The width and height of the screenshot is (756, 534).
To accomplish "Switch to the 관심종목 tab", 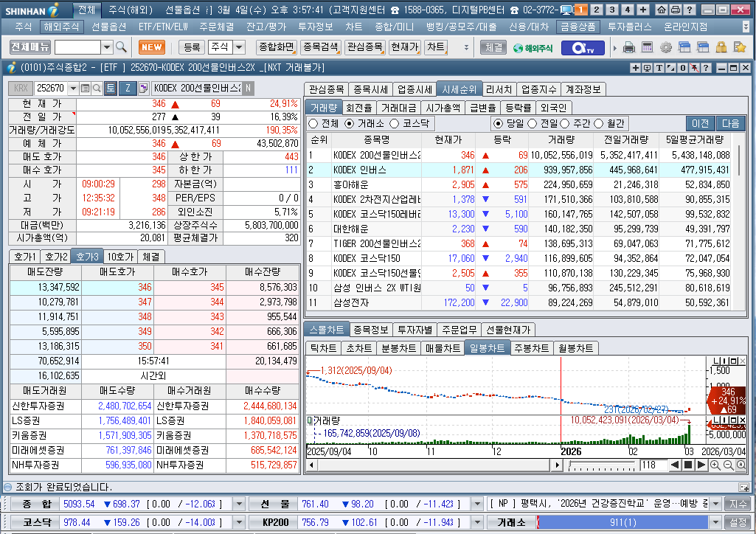I will pyautogui.click(x=327, y=90).
